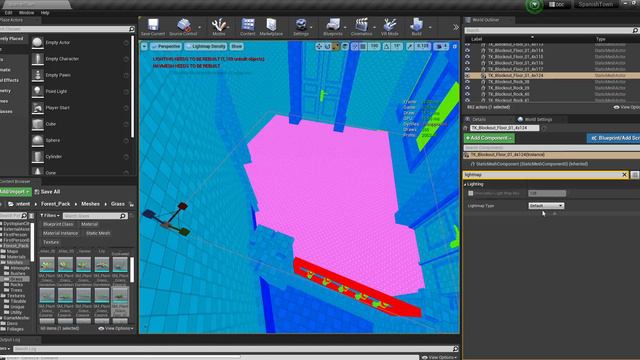Viewport: 640px width, 360px height.
Task: Toggle grid snapping in viewport toolbar
Action: (x=363, y=47)
